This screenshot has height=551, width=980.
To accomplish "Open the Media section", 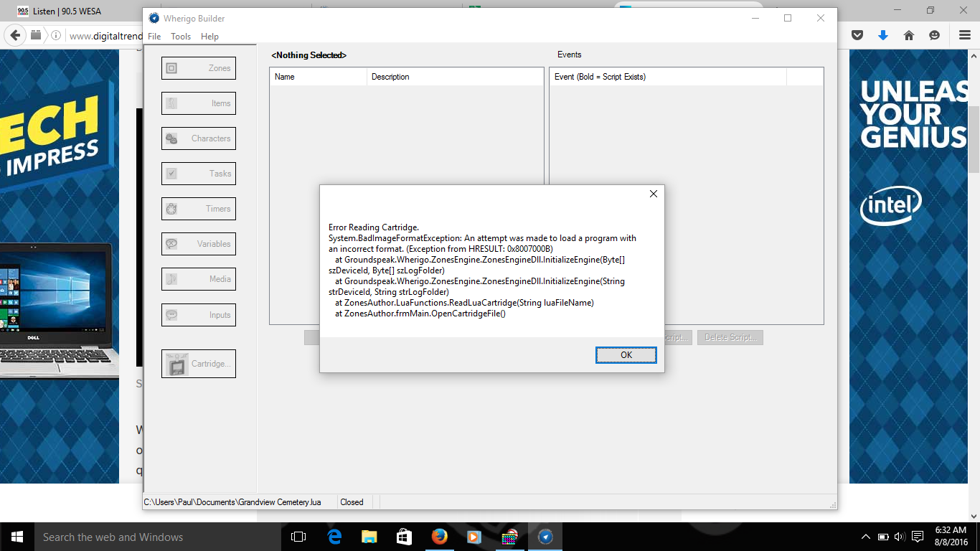I will tap(199, 279).
